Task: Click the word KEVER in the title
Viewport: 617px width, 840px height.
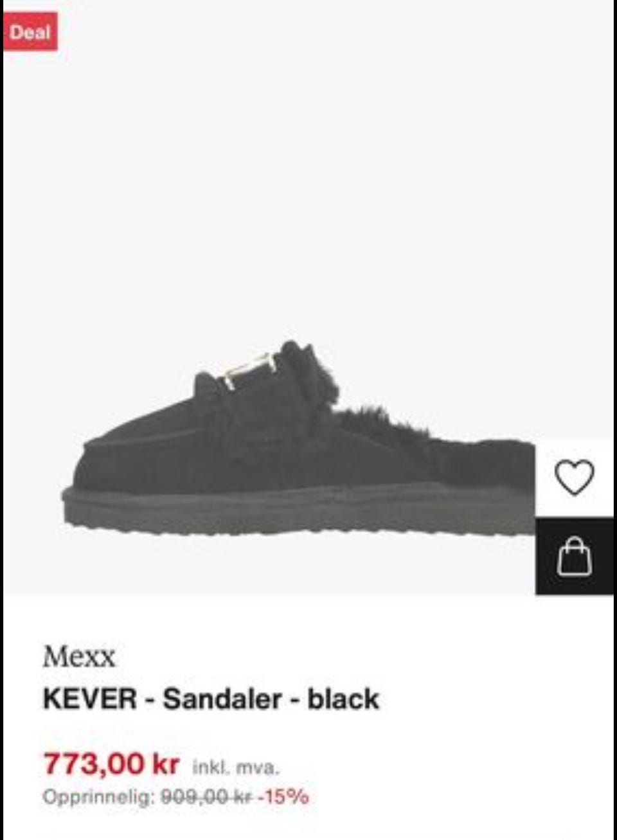Action: [89, 699]
